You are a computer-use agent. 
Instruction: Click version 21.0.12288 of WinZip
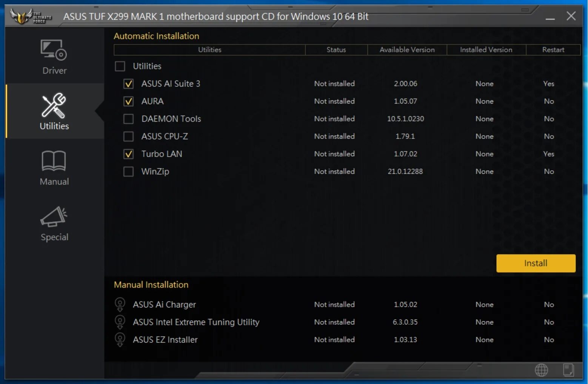405,171
